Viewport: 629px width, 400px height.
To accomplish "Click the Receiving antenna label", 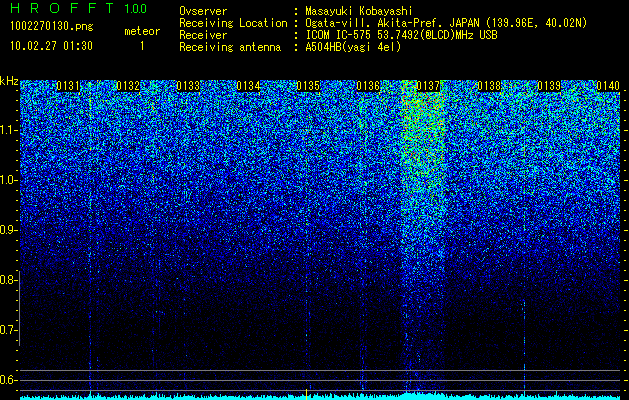I will click(230, 47).
